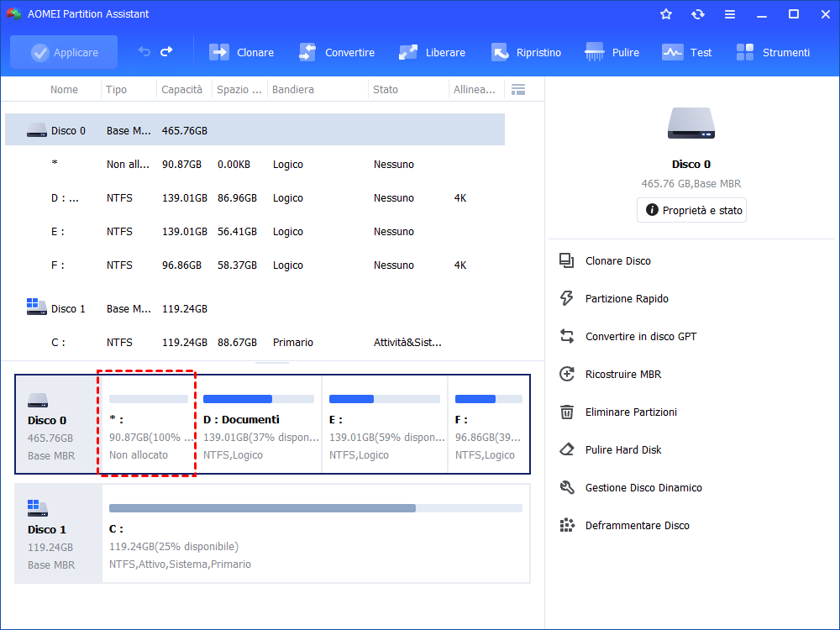Click the AOMEI app logo icon
Image resolution: width=840 pixels, height=630 pixels.
pos(14,14)
